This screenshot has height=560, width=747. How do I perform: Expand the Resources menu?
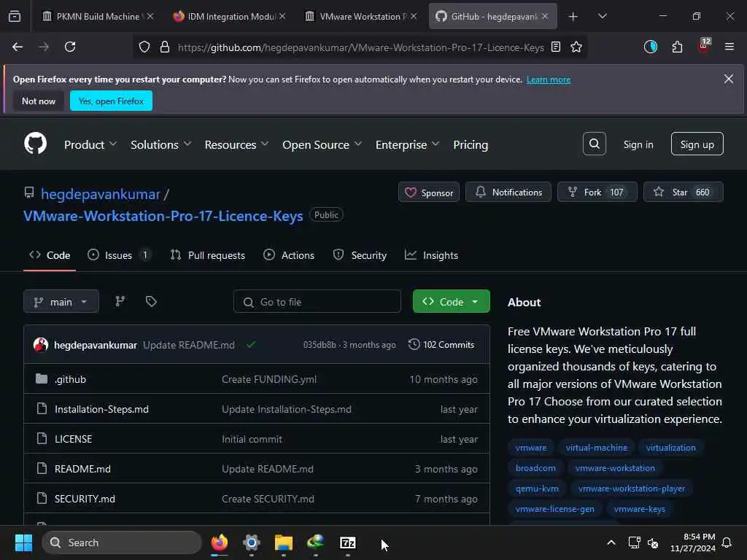(237, 144)
